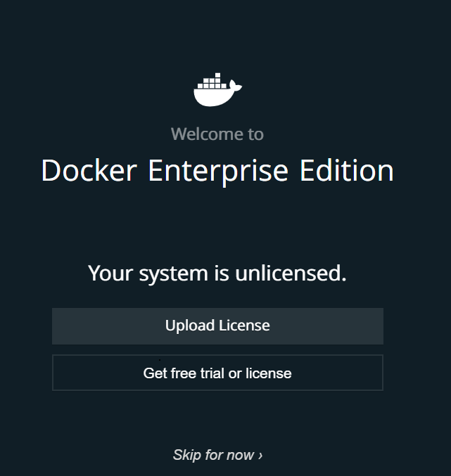
Task: Click the word Enterprise in the heading
Action: pyautogui.click(x=218, y=171)
